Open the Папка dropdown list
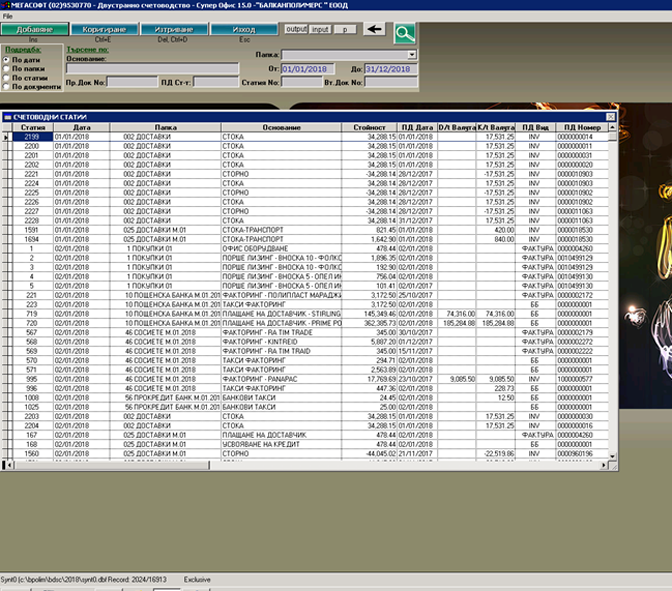 tap(412, 55)
